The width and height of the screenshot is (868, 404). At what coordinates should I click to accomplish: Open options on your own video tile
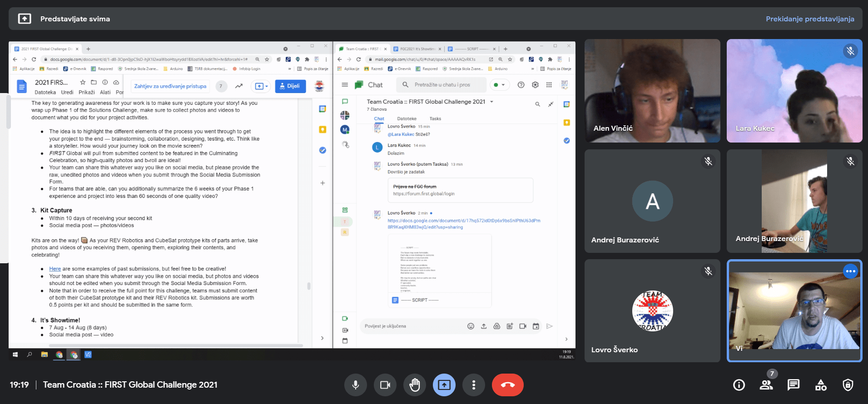(x=851, y=271)
